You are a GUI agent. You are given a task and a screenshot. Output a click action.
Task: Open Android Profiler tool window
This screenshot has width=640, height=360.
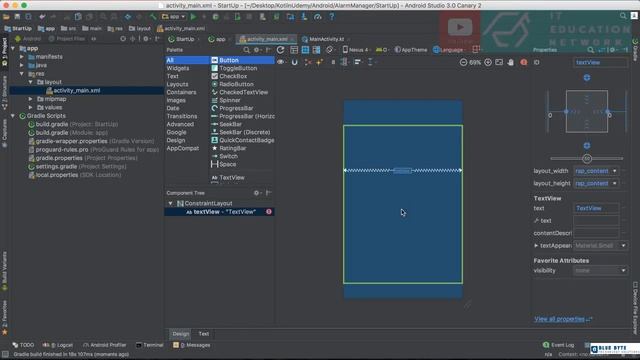(x=104, y=345)
